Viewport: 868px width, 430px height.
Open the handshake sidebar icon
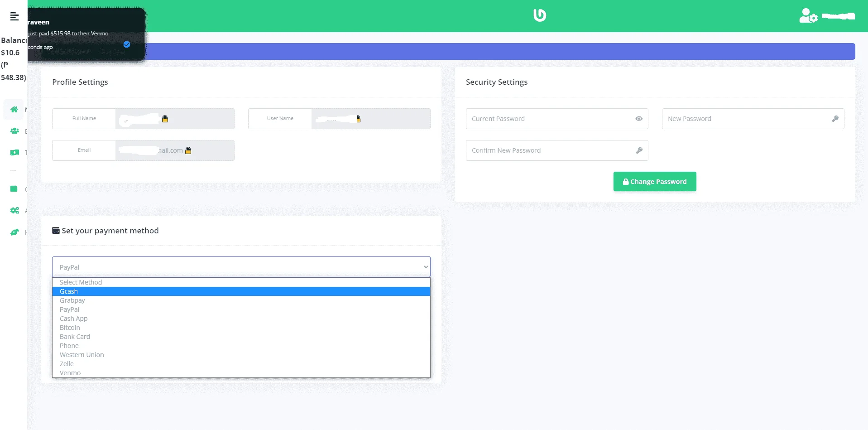click(x=14, y=232)
